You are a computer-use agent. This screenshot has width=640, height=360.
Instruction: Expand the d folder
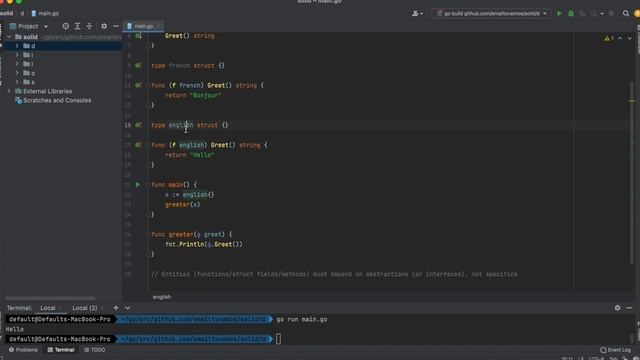(17, 46)
